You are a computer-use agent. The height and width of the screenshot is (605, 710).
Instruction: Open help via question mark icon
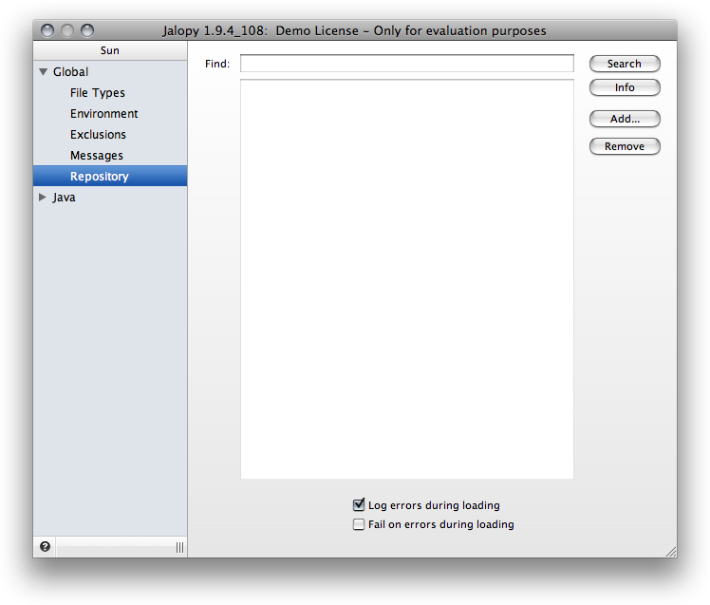tap(45, 547)
